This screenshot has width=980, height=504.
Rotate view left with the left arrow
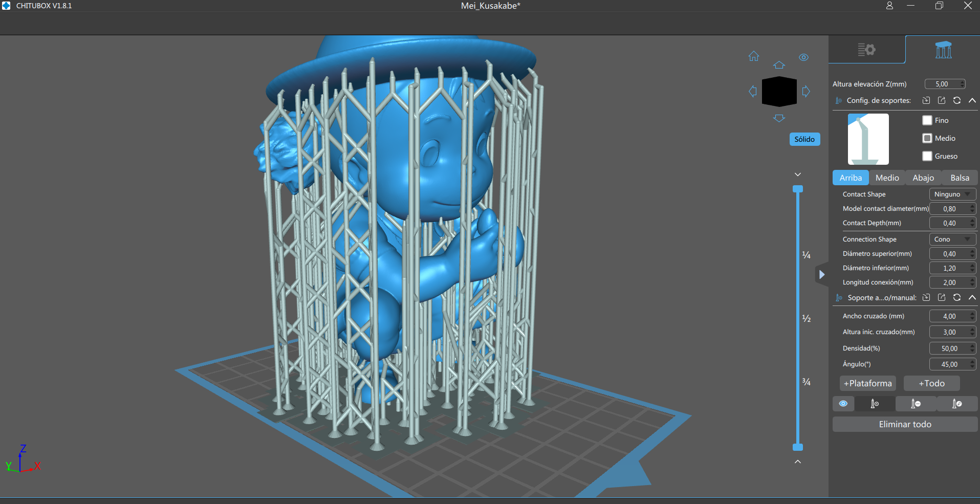(x=752, y=92)
